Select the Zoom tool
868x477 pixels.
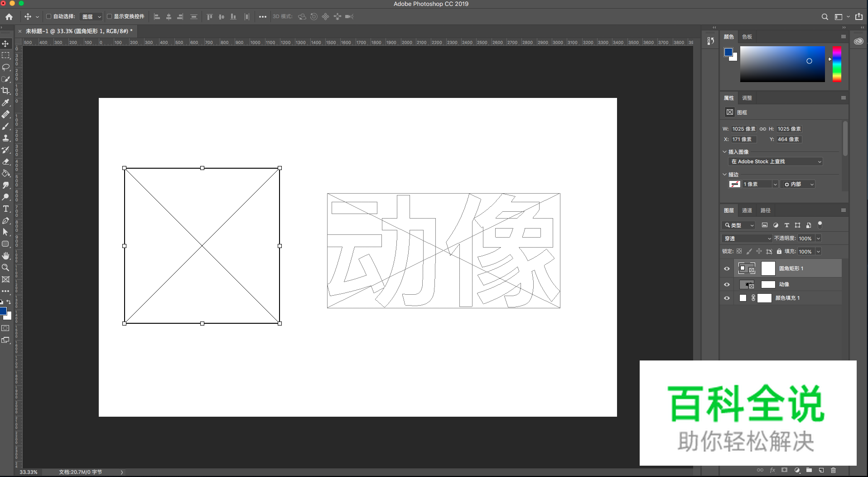click(x=6, y=268)
